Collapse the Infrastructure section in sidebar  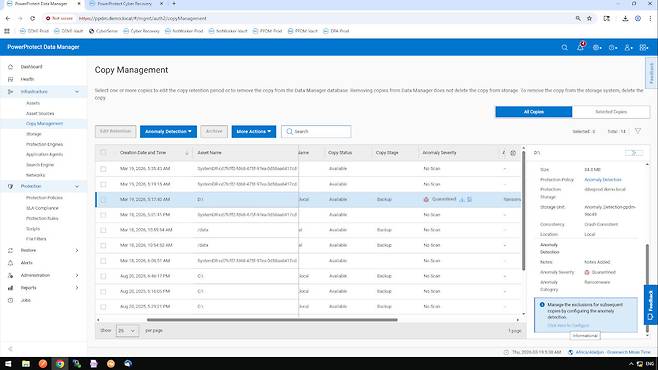77,91
